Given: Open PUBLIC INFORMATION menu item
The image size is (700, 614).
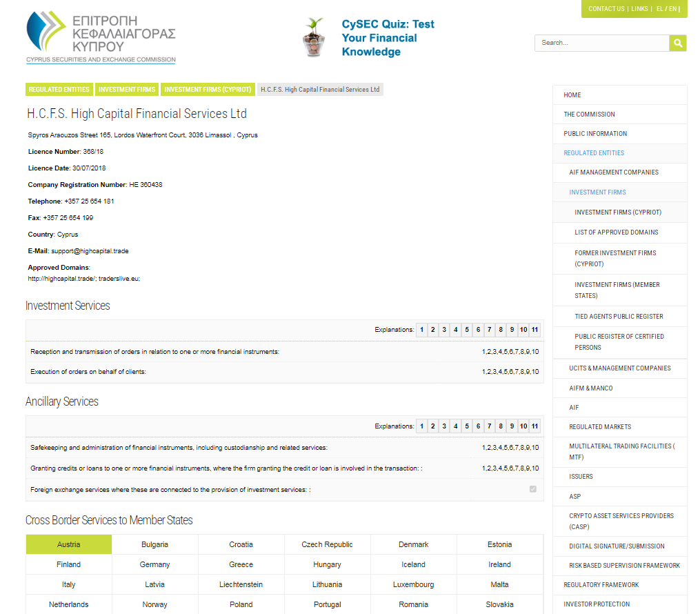Looking at the screenshot, I should pyautogui.click(x=619, y=134).
